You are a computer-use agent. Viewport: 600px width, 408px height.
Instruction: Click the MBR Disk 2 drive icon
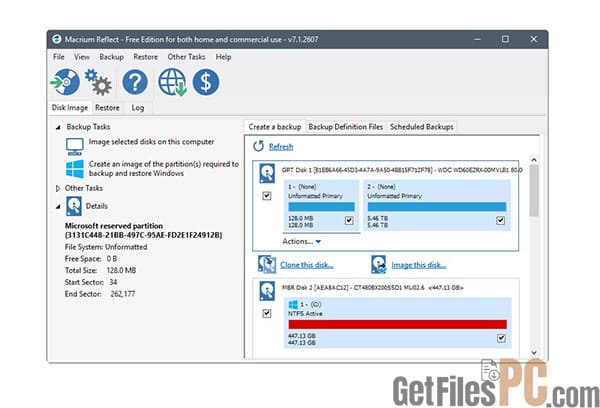[x=267, y=291]
